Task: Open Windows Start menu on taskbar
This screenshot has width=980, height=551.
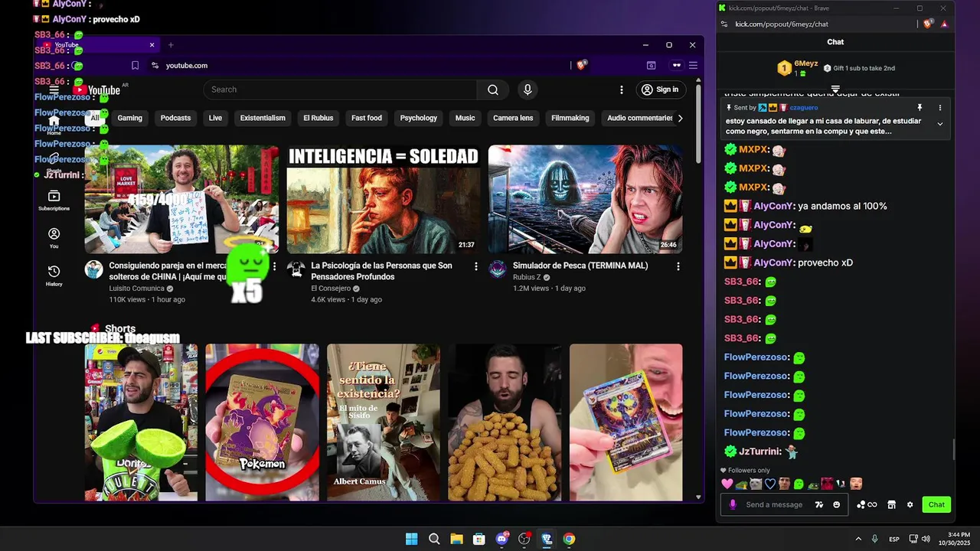Action: pos(411,540)
